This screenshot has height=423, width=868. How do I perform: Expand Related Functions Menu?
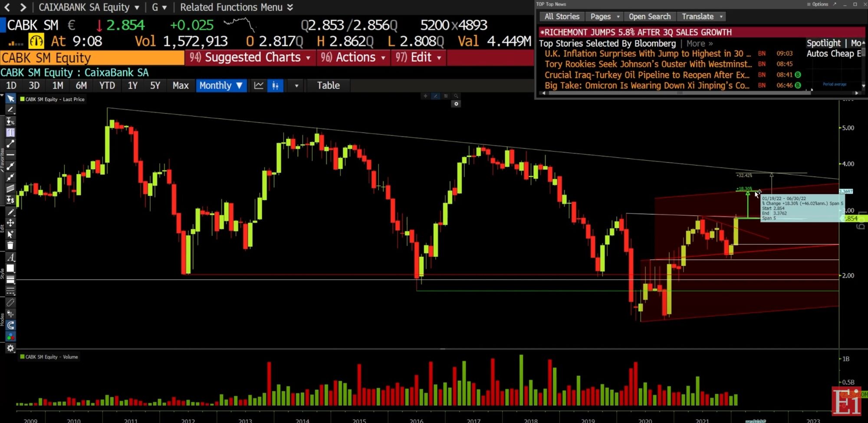click(x=237, y=7)
